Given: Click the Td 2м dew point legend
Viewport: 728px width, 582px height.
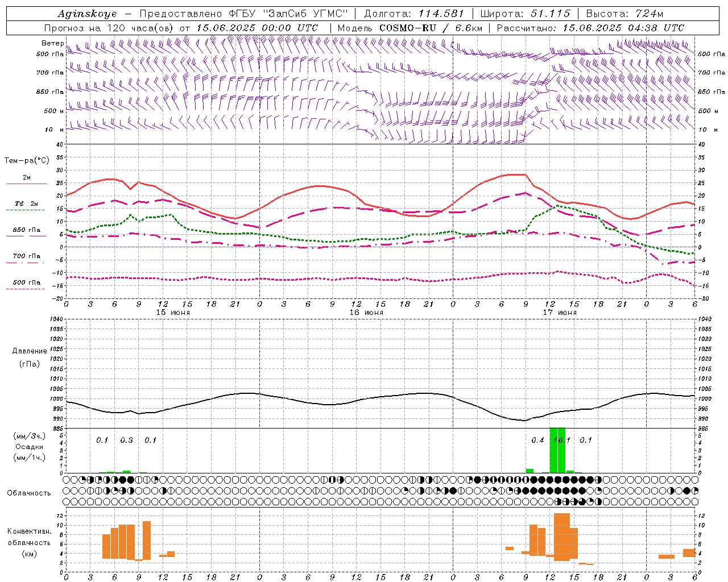Looking at the screenshot, I should coord(27,203).
